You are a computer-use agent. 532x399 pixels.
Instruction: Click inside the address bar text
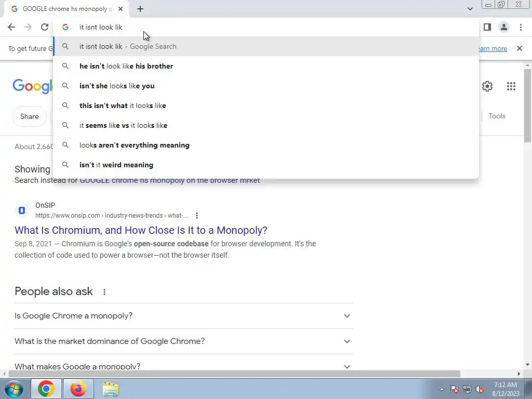[101, 27]
